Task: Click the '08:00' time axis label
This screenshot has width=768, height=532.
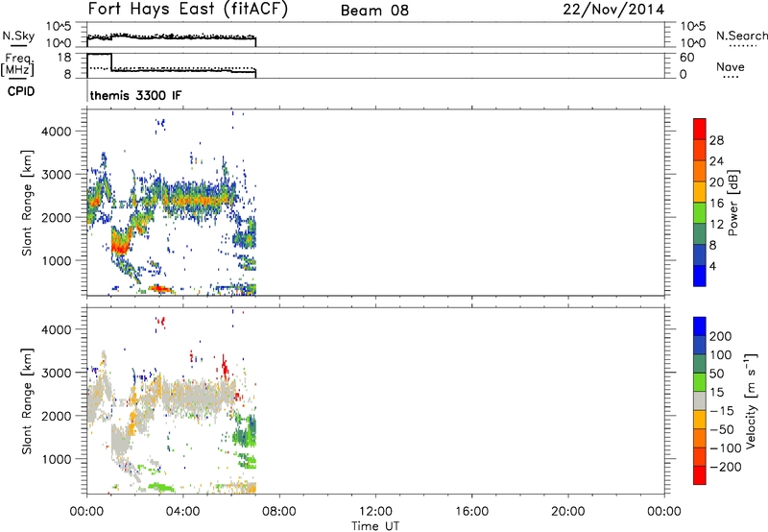Action: click(279, 512)
